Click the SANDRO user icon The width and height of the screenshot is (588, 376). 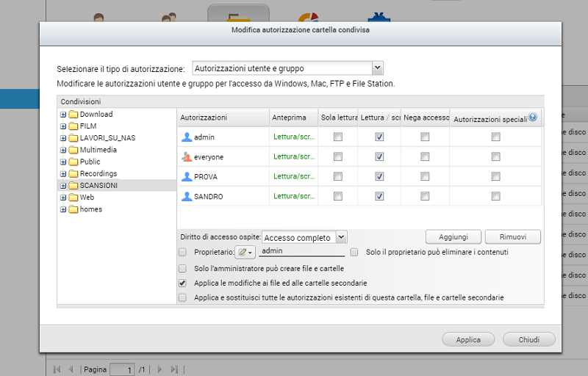[186, 196]
